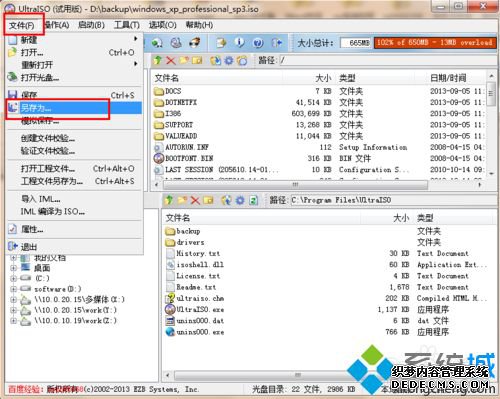The height and width of the screenshot is (399, 500).
Task: Click the 102% of 650MB overload bar
Action: pos(435,43)
